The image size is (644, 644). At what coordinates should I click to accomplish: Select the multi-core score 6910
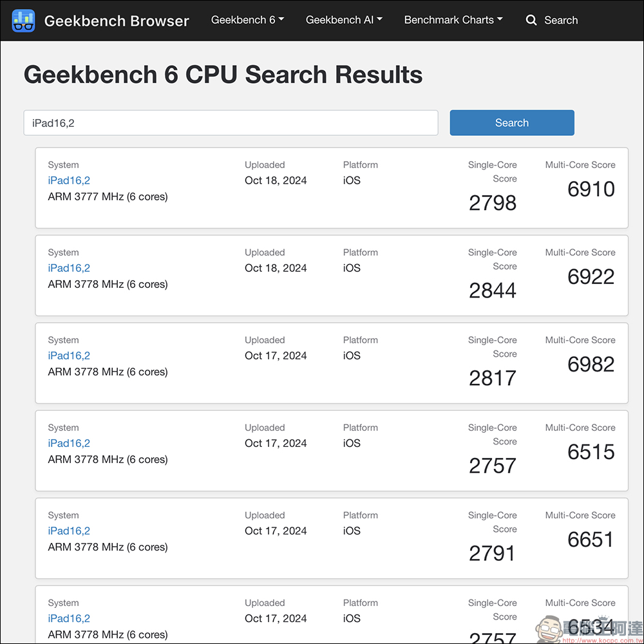click(x=591, y=189)
